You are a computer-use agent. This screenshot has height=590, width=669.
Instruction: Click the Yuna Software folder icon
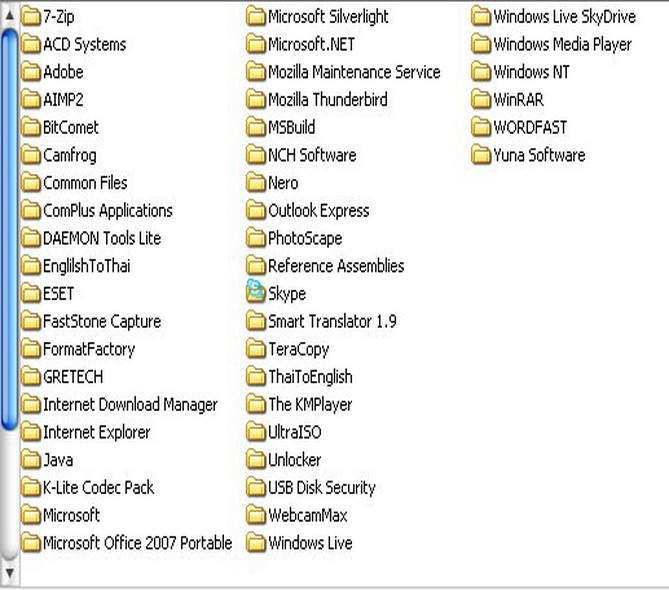(x=481, y=155)
